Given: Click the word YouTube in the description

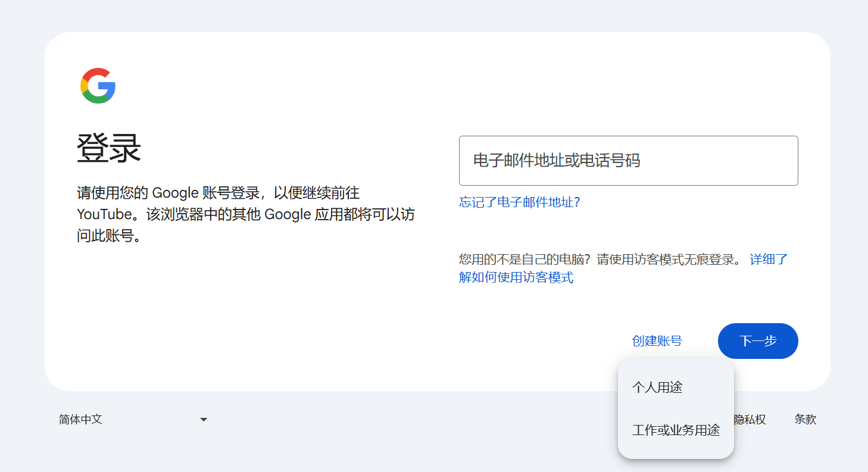Looking at the screenshot, I should tap(104, 214).
